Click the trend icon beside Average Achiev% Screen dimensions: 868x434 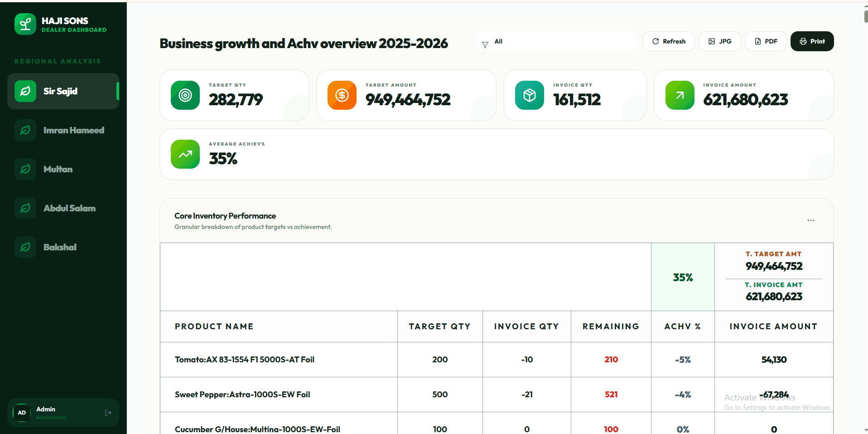tap(185, 154)
